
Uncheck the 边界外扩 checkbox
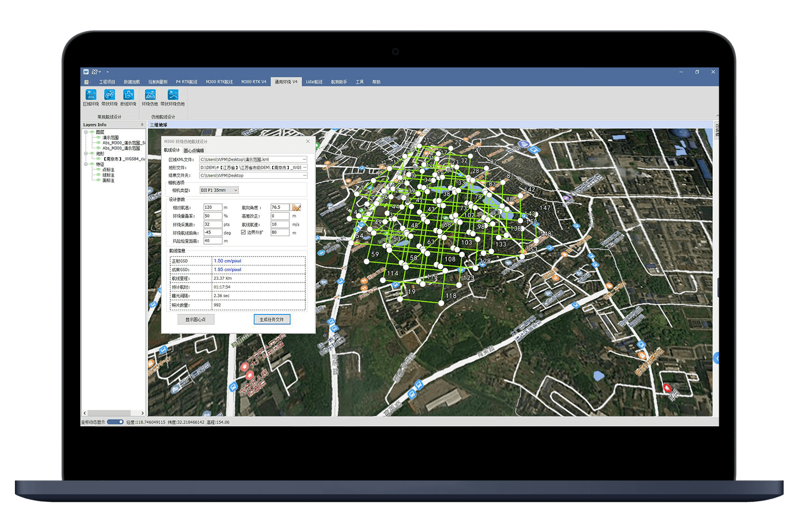[243, 232]
